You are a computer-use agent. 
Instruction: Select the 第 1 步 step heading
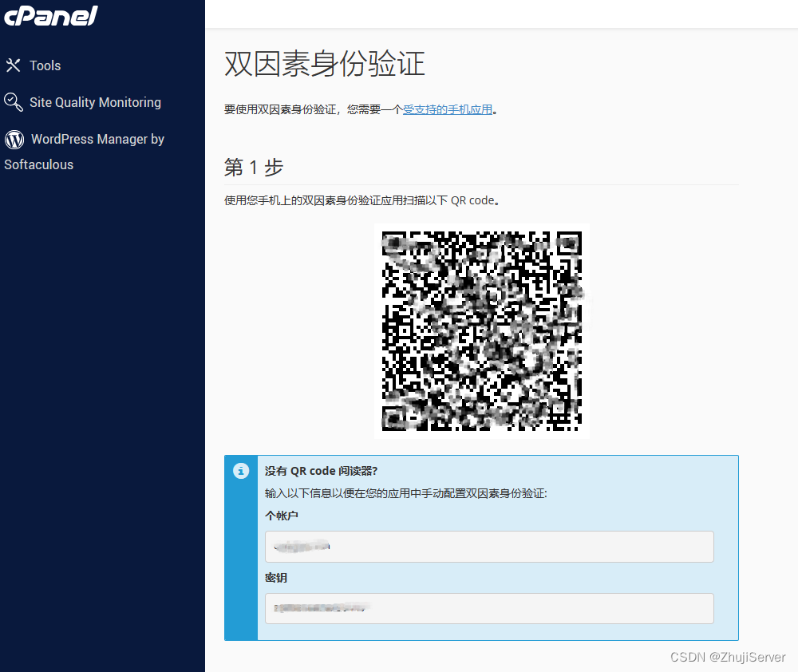254,167
